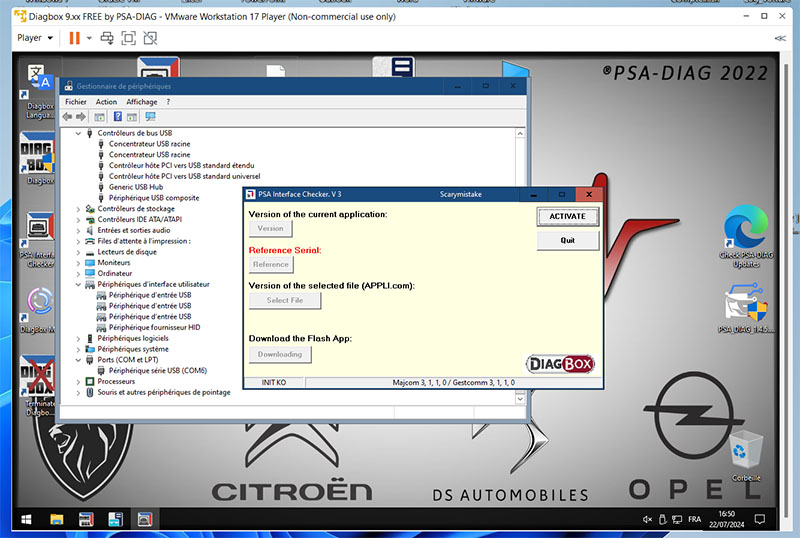This screenshot has width=800, height=538.
Task: Click the ACTIVATE button in PSA Interface Checker
Action: (x=567, y=216)
